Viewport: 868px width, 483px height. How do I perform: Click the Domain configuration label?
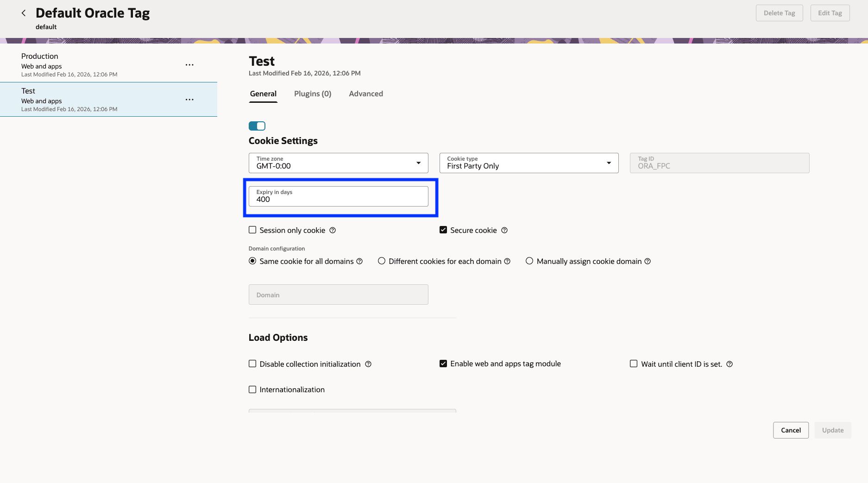click(277, 249)
